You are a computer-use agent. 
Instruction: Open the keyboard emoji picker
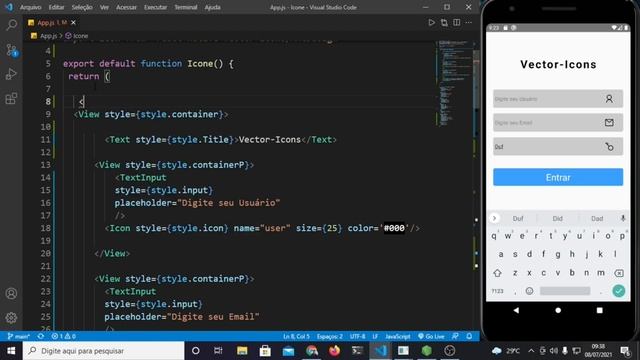point(529,291)
